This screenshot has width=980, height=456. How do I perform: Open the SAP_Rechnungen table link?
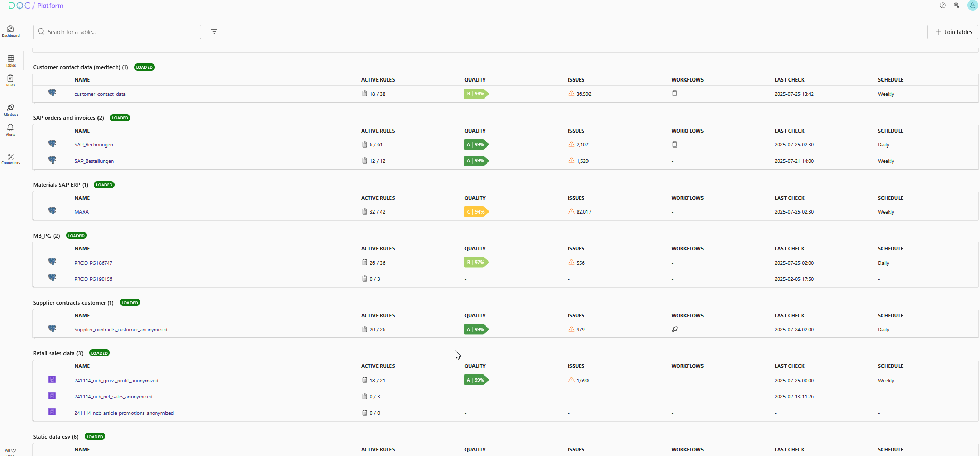[x=94, y=145]
